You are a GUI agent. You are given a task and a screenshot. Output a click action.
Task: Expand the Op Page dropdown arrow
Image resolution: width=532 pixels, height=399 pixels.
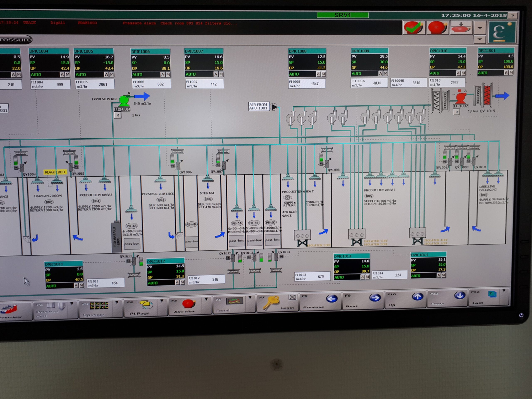[x=117, y=303]
